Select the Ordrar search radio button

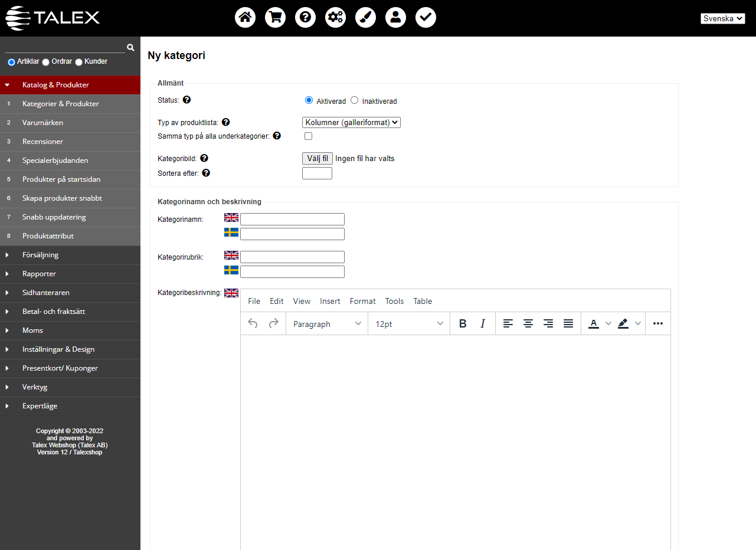[x=45, y=62]
